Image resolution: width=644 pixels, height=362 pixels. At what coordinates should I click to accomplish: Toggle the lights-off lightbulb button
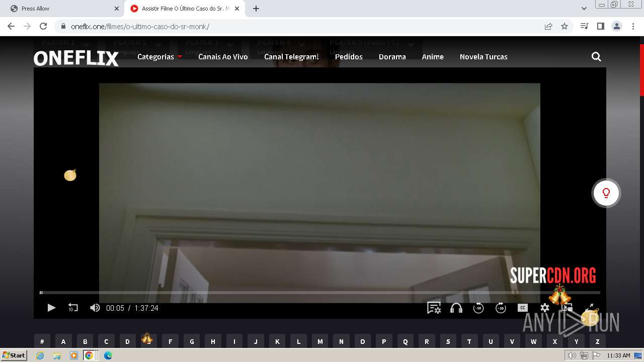tap(606, 193)
